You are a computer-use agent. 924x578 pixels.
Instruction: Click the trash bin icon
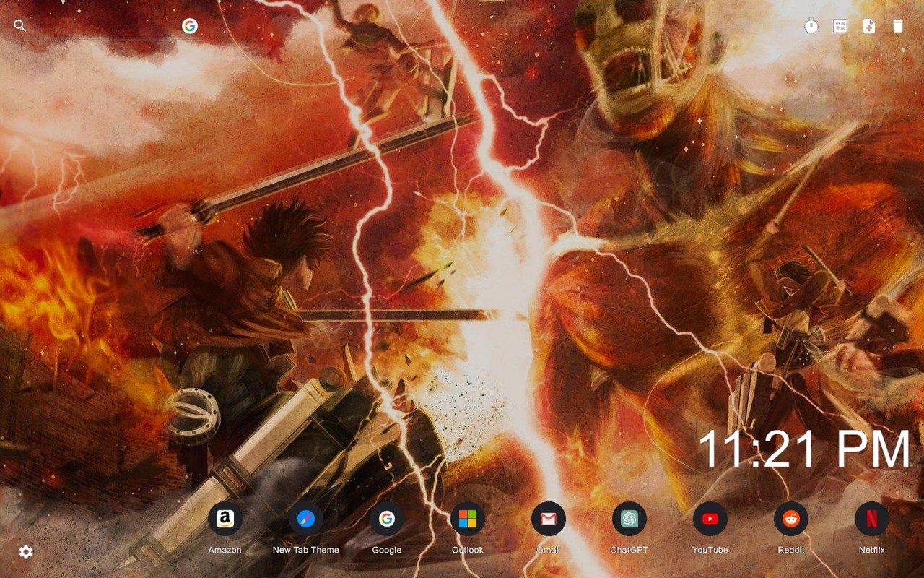pyautogui.click(x=898, y=26)
